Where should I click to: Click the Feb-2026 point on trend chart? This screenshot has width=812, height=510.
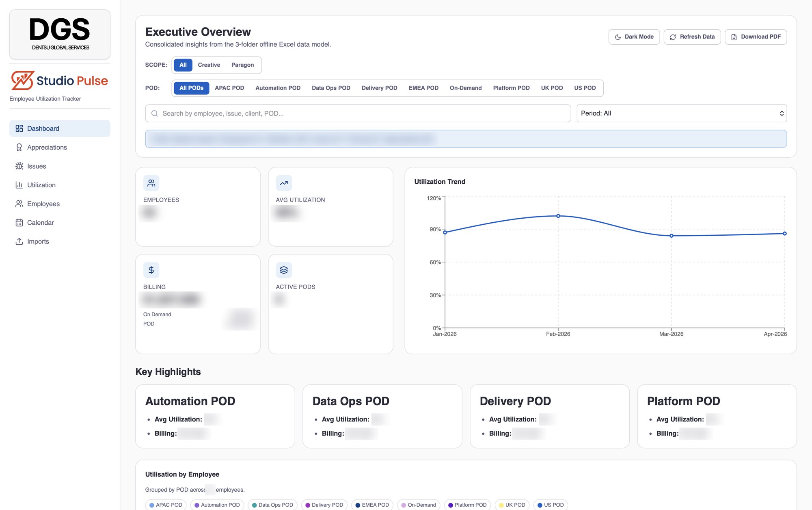tap(558, 216)
